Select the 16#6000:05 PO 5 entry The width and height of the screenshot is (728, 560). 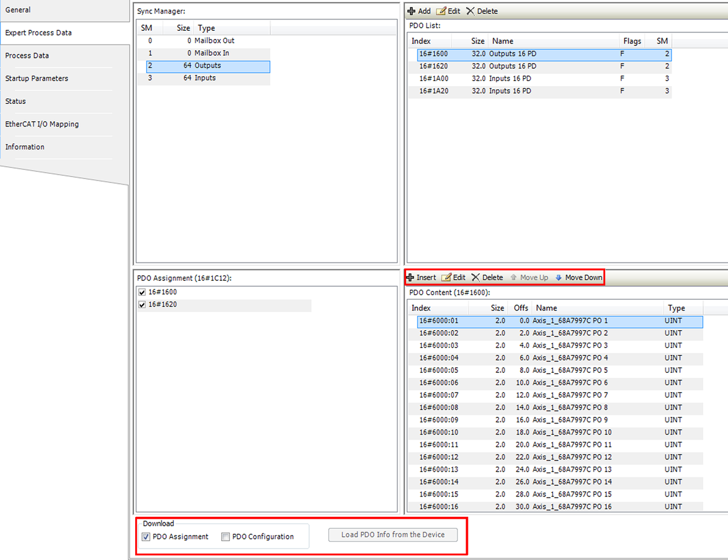(x=541, y=370)
